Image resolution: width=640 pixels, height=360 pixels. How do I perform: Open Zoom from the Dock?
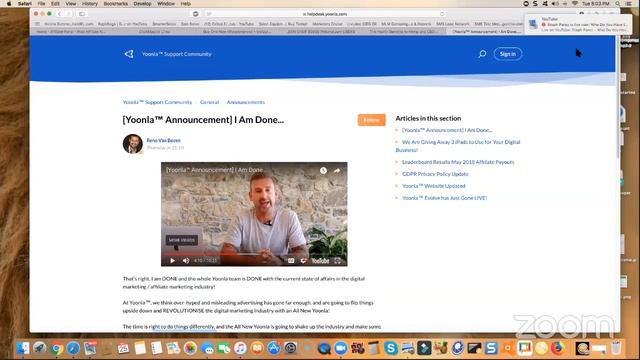tap(340, 348)
